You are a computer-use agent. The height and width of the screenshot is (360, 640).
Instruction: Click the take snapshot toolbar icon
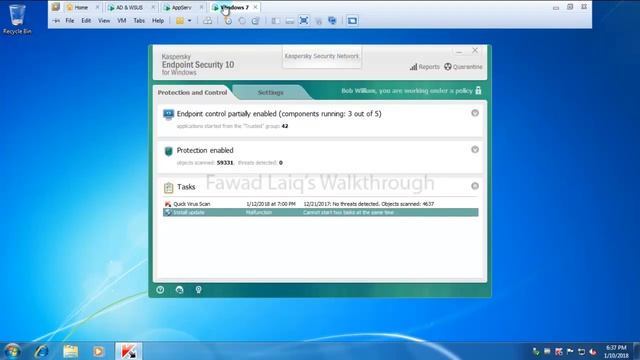tap(228, 21)
